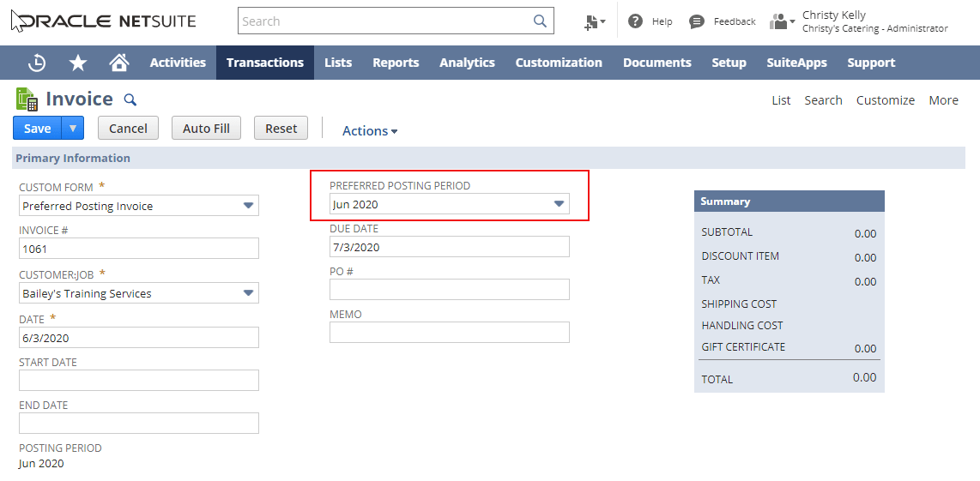Image resolution: width=980 pixels, height=481 pixels.
Task: Click the Memo field
Action: [x=450, y=333]
